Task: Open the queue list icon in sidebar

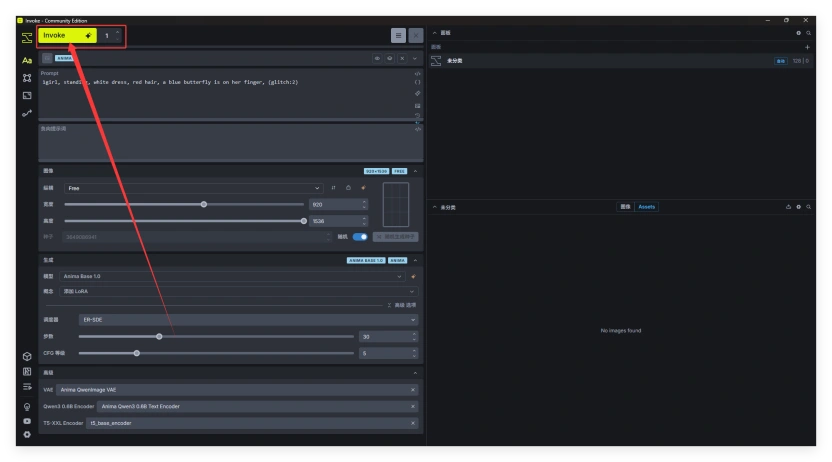Action: coord(27,387)
